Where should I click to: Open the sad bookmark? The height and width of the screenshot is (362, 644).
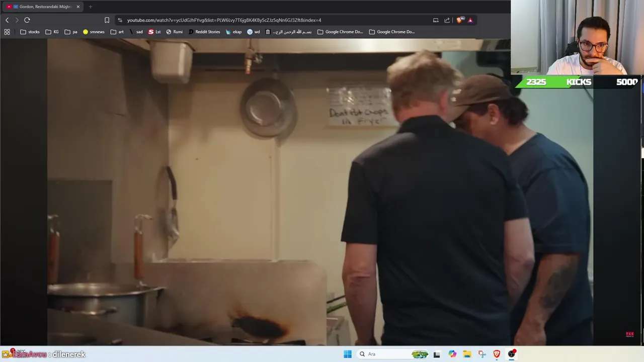point(136,32)
